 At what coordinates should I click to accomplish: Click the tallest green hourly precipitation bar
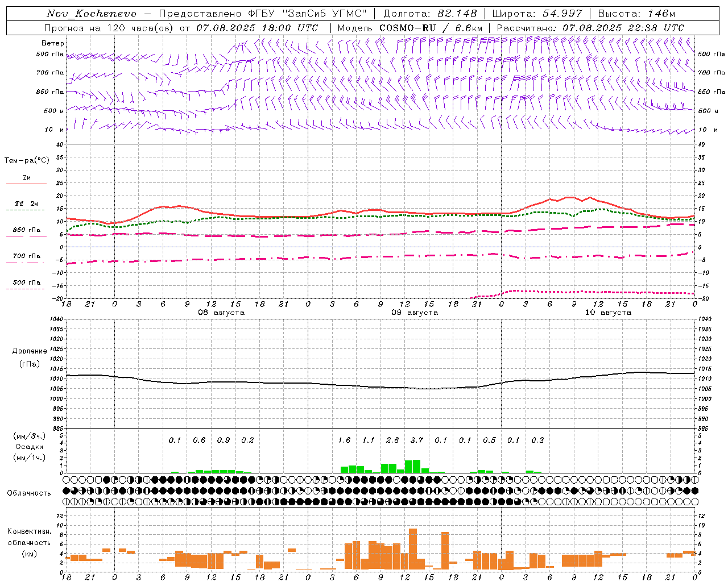(417, 466)
